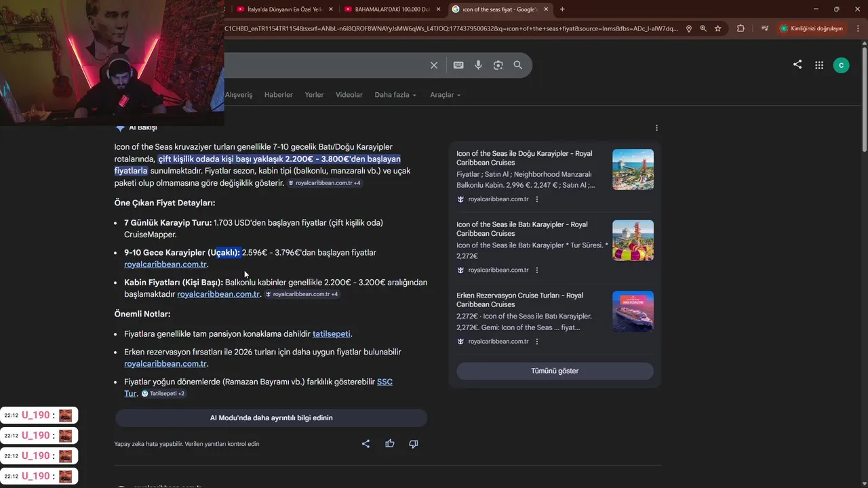Image resolution: width=868 pixels, height=488 pixels.
Task: Expand the Araçlar dropdown
Action: coord(445,95)
